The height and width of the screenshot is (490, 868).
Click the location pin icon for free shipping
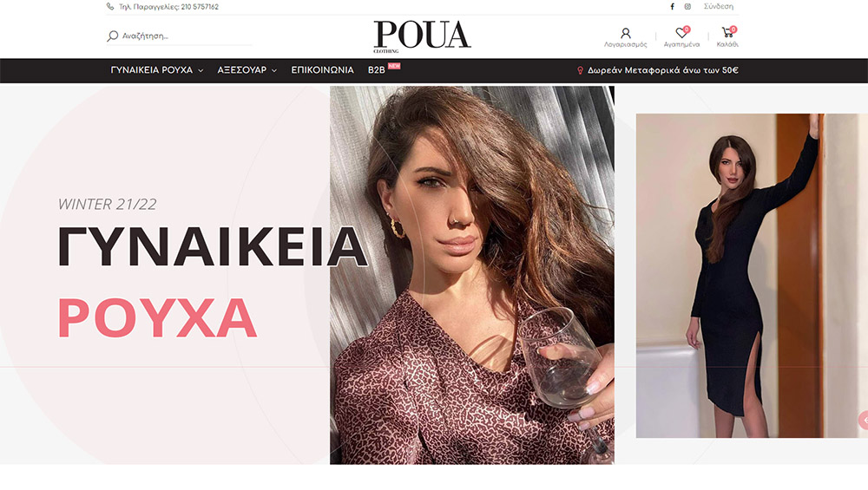point(580,71)
